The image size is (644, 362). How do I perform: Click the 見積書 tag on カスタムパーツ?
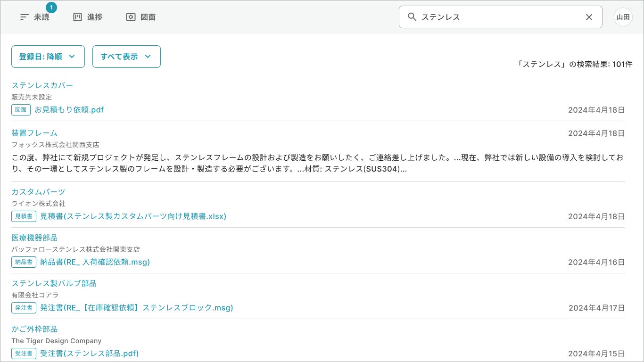[24, 216]
